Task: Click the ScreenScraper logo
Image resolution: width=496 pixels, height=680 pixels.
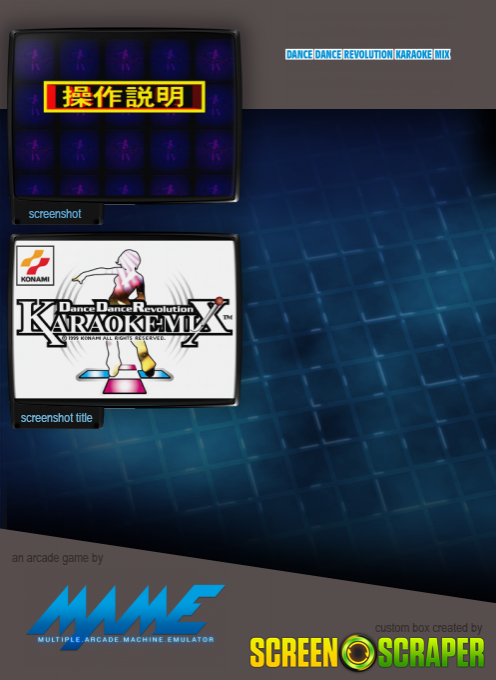Action: pos(367,653)
